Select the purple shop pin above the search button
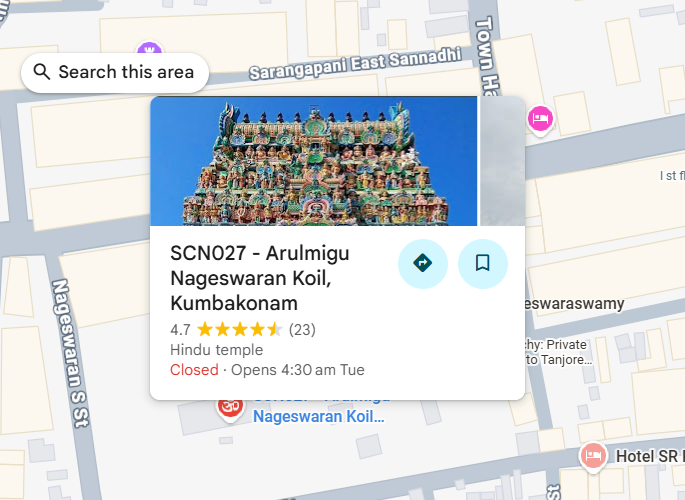Image resolution: width=685 pixels, height=500 pixels. pyautogui.click(x=149, y=48)
